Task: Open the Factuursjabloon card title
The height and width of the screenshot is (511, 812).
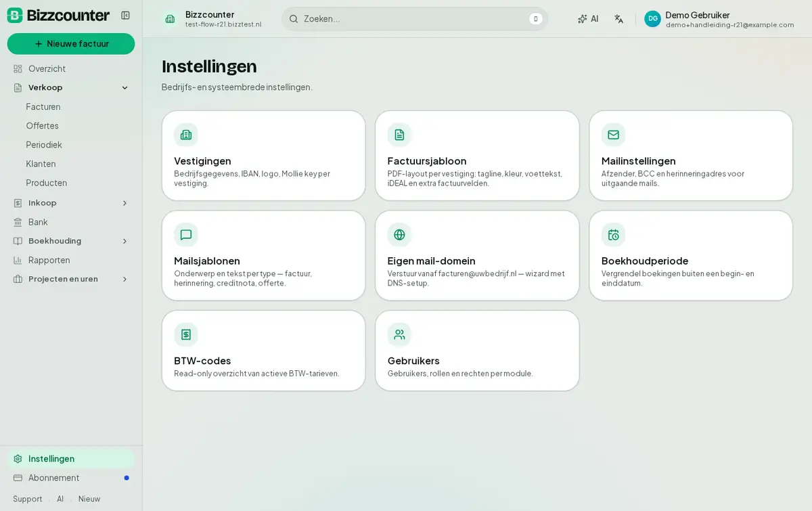Action: pyautogui.click(x=427, y=160)
